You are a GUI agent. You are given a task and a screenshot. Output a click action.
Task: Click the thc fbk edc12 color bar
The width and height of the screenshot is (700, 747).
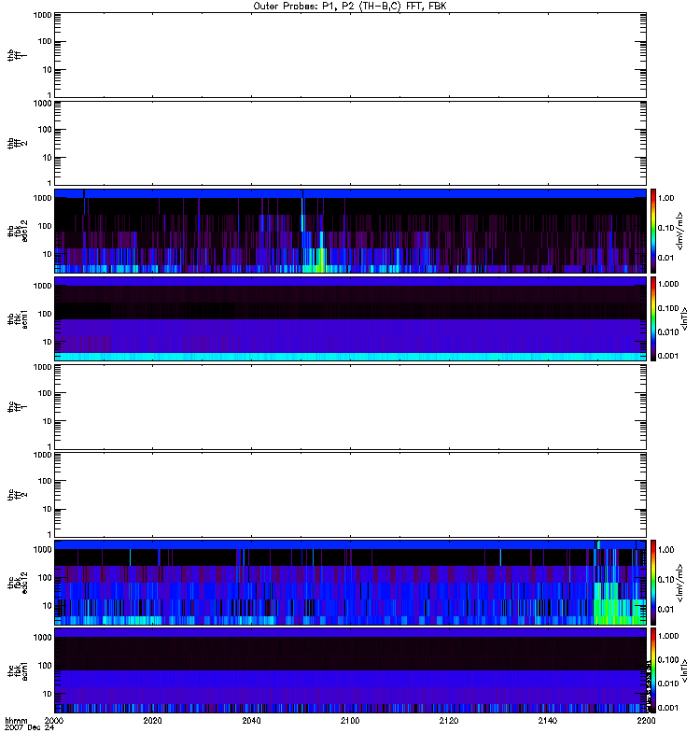coord(653,582)
